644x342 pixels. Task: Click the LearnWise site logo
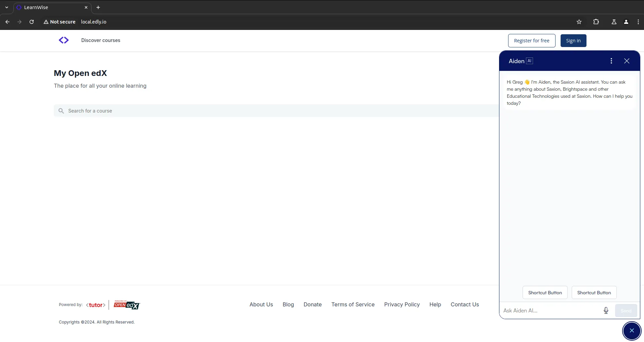coord(64,40)
